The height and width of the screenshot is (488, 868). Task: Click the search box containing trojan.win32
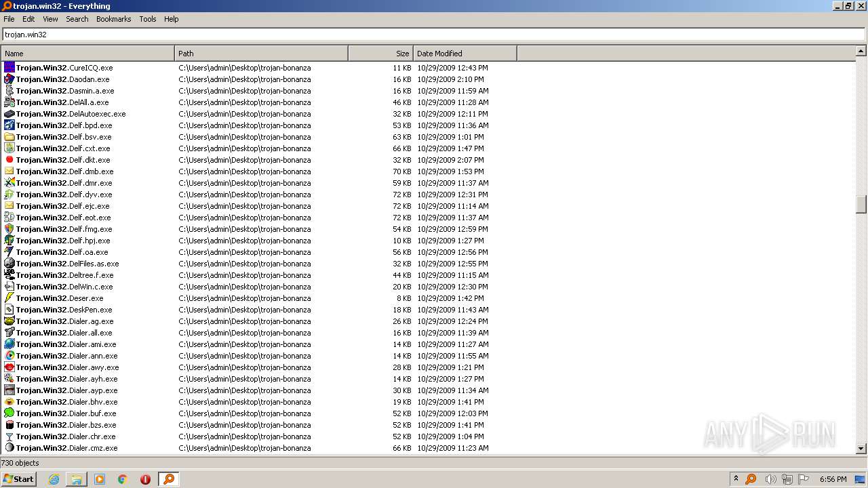point(433,34)
